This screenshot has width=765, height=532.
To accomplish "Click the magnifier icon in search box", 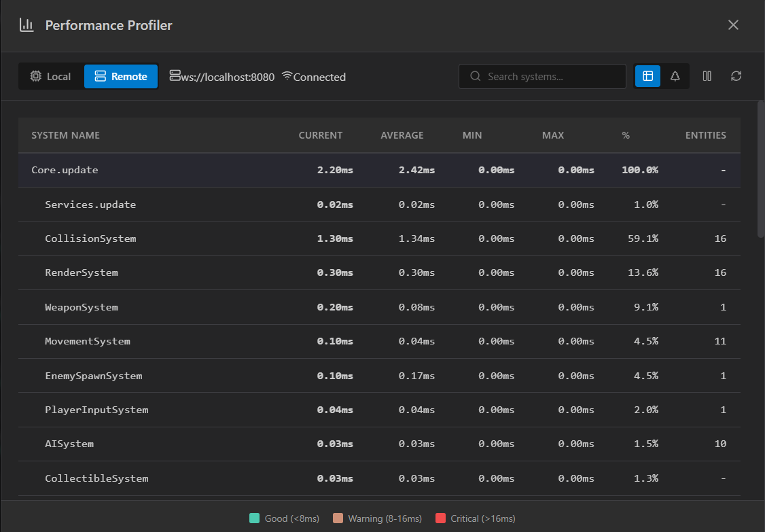I will (x=476, y=76).
